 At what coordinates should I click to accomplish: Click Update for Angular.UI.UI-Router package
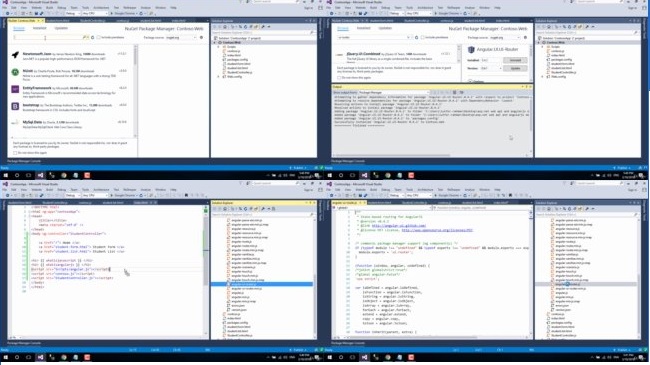[x=515, y=68]
